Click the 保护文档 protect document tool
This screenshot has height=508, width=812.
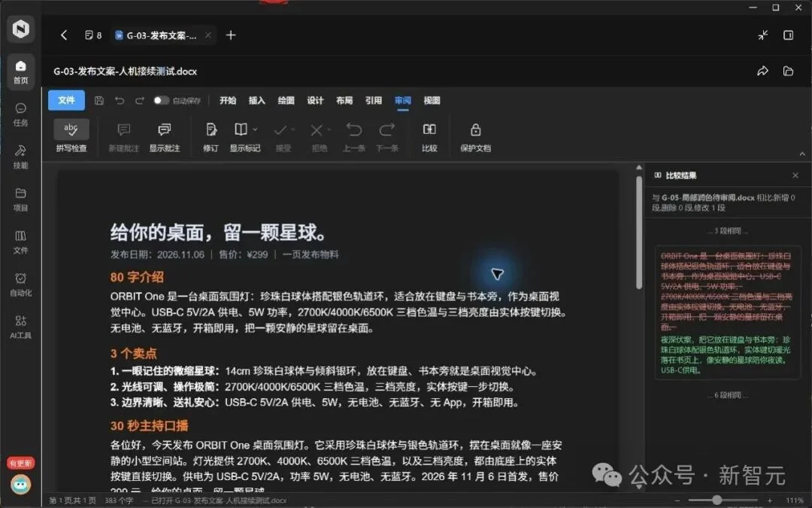coord(475,136)
